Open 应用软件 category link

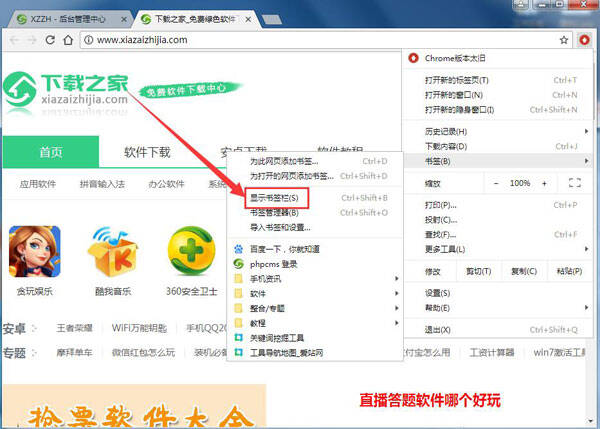coord(38,184)
